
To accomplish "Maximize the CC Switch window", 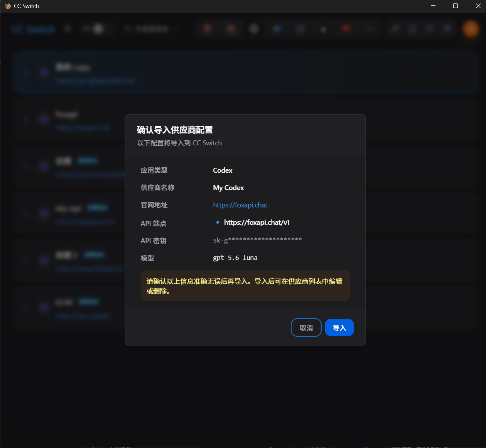I will (456, 6).
